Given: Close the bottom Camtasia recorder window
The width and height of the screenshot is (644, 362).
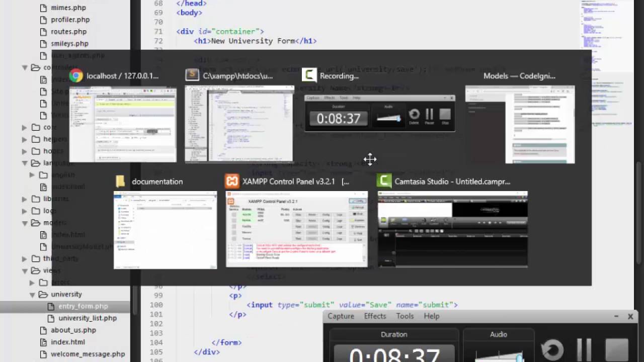Looking at the screenshot, I should point(630,316).
